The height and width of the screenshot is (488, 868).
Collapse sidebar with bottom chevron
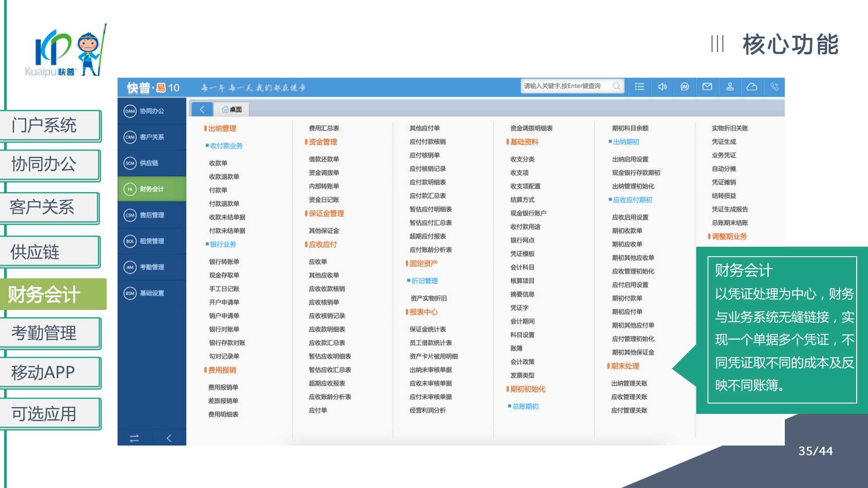(x=169, y=438)
